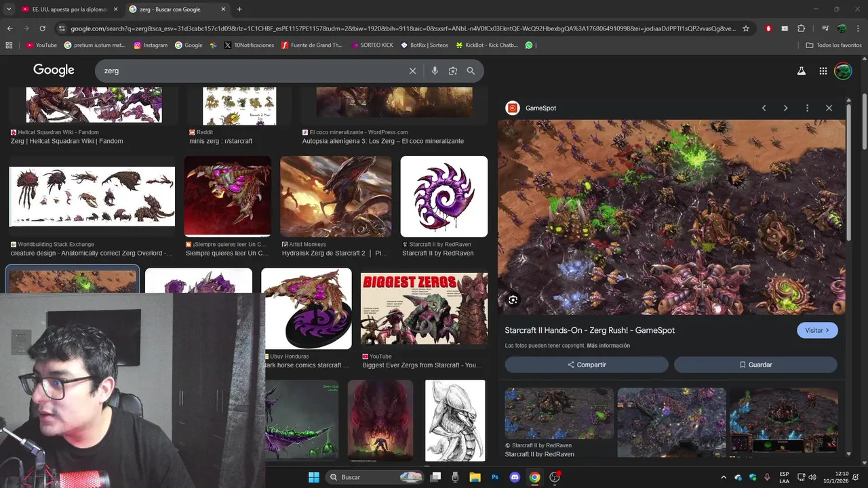Clear the Google search box with the X

[x=412, y=70]
